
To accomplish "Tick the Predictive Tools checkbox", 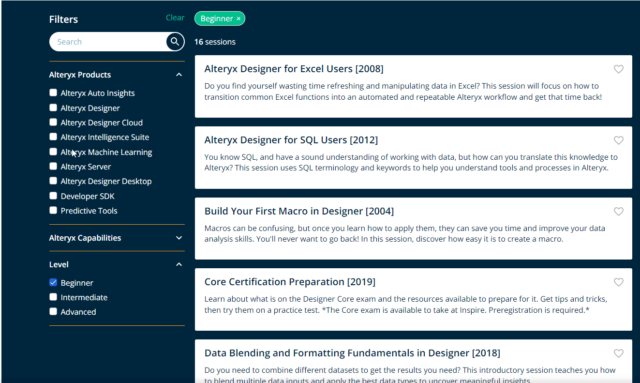I will click(x=53, y=210).
